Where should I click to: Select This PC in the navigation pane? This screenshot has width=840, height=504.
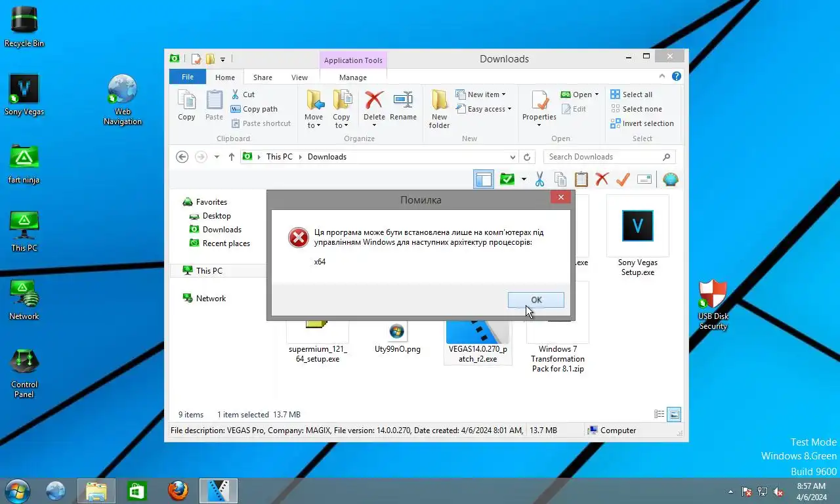click(209, 270)
